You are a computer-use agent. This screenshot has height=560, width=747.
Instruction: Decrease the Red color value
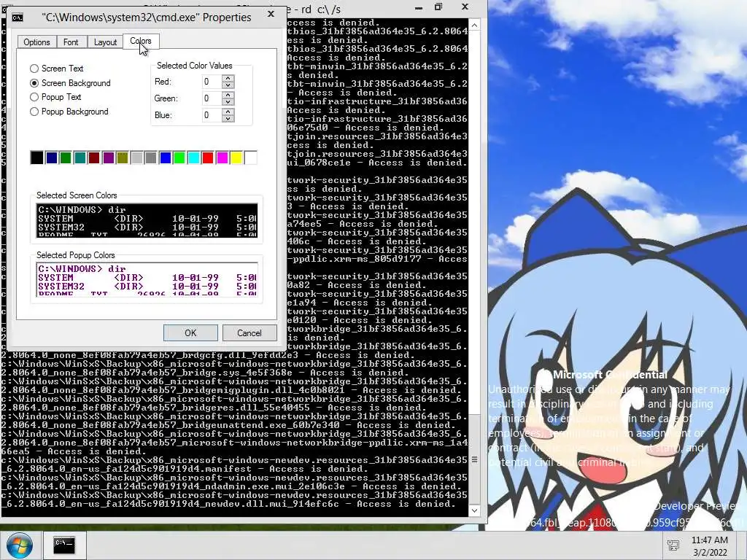click(x=228, y=85)
